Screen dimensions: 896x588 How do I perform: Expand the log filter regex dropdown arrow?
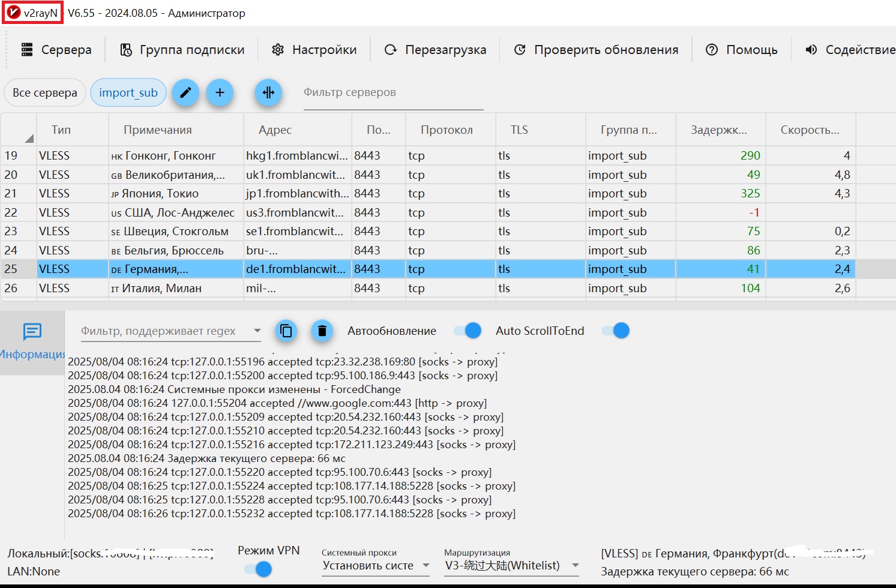click(x=257, y=331)
